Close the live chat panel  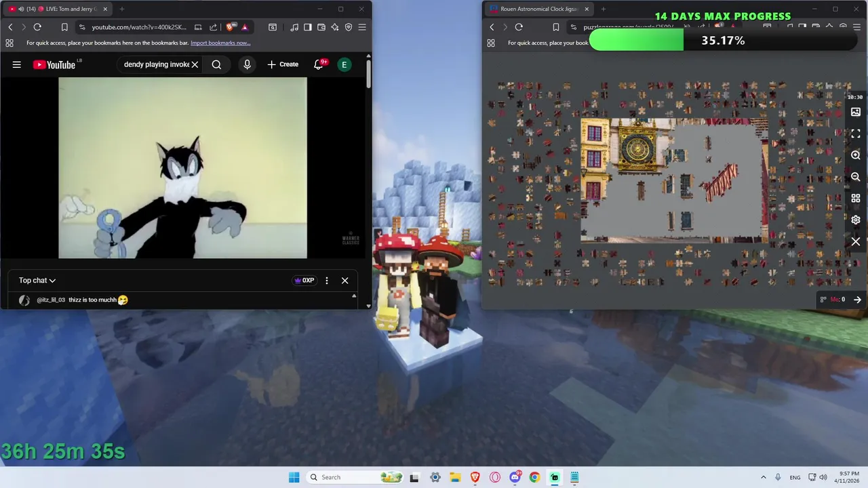[x=344, y=281]
